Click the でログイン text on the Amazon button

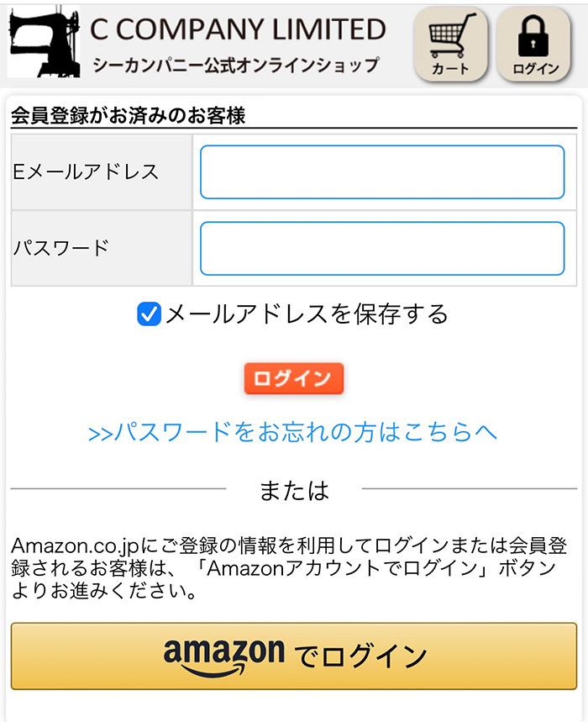(360, 656)
